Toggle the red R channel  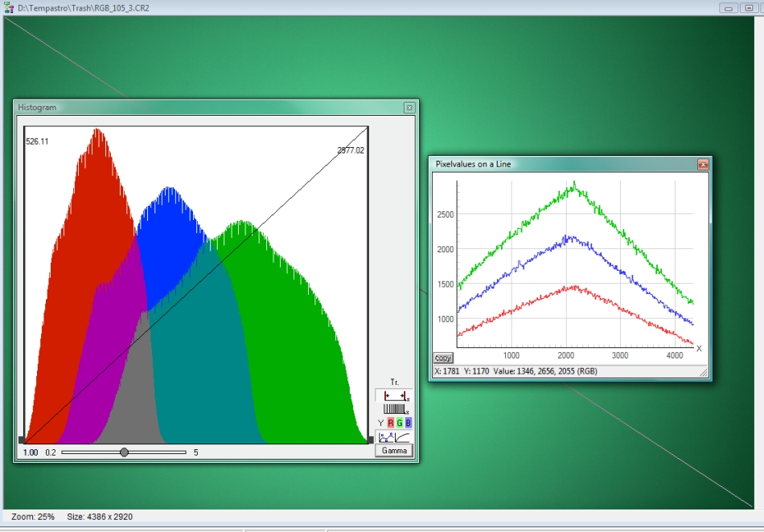click(x=390, y=423)
